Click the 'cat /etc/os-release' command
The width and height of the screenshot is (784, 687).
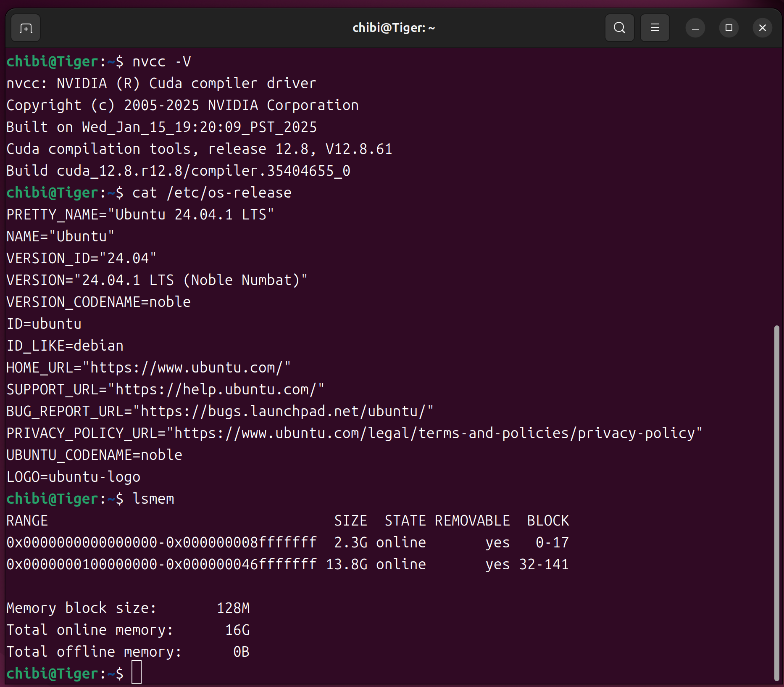(x=212, y=193)
